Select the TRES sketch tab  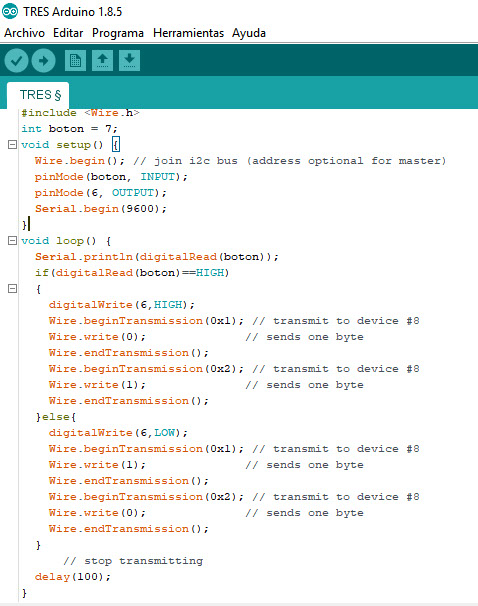[38, 95]
